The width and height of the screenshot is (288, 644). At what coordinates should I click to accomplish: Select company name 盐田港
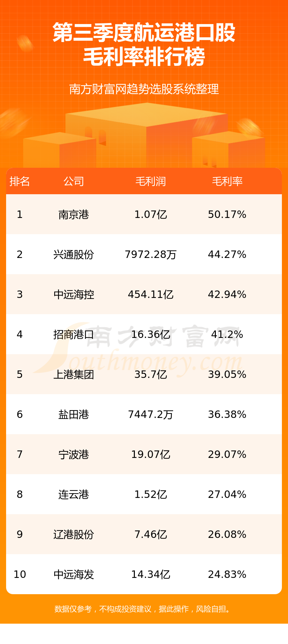(74, 415)
